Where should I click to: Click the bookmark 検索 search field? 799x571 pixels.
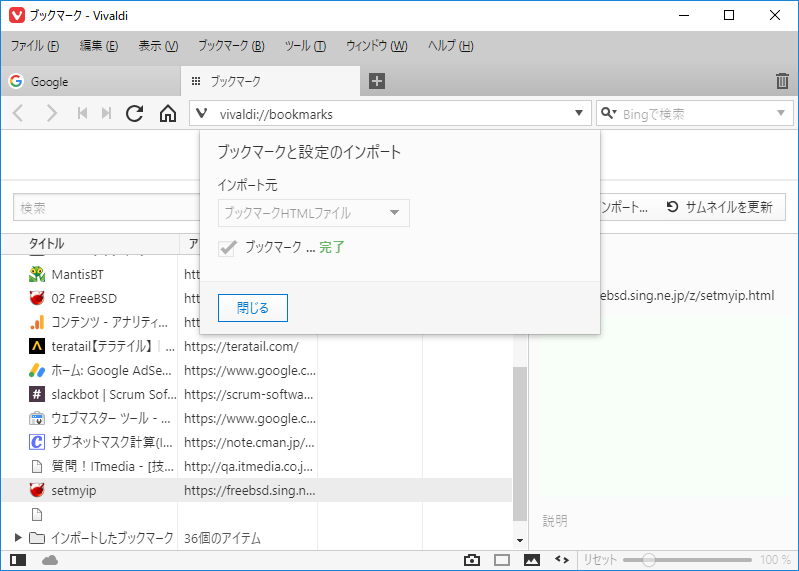pos(106,207)
